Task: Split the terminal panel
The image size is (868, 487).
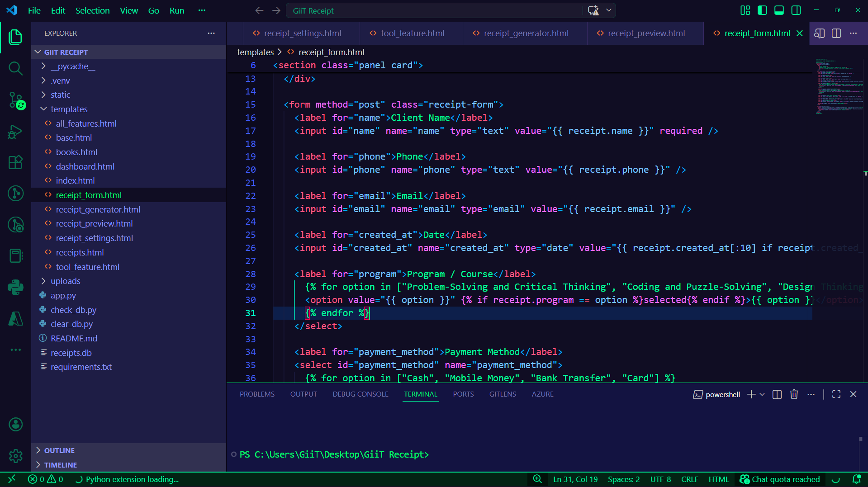Action: (x=777, y=394)
